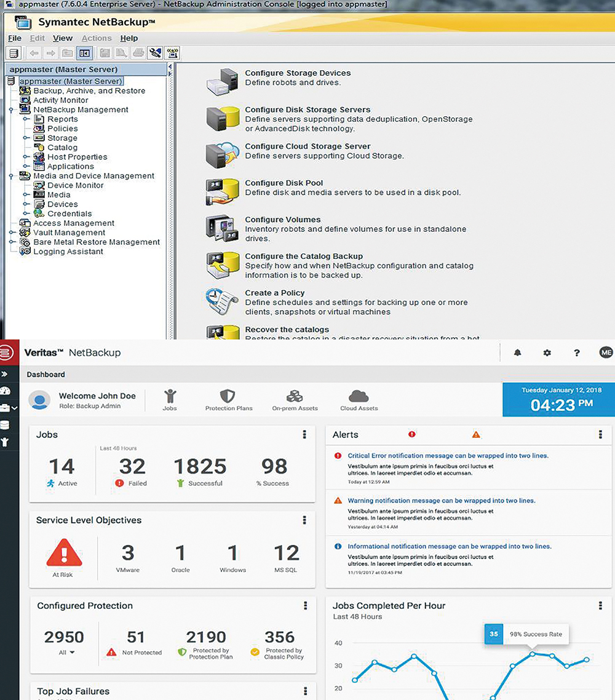Open Backup, Archive, and Restore

click(89, 90)
